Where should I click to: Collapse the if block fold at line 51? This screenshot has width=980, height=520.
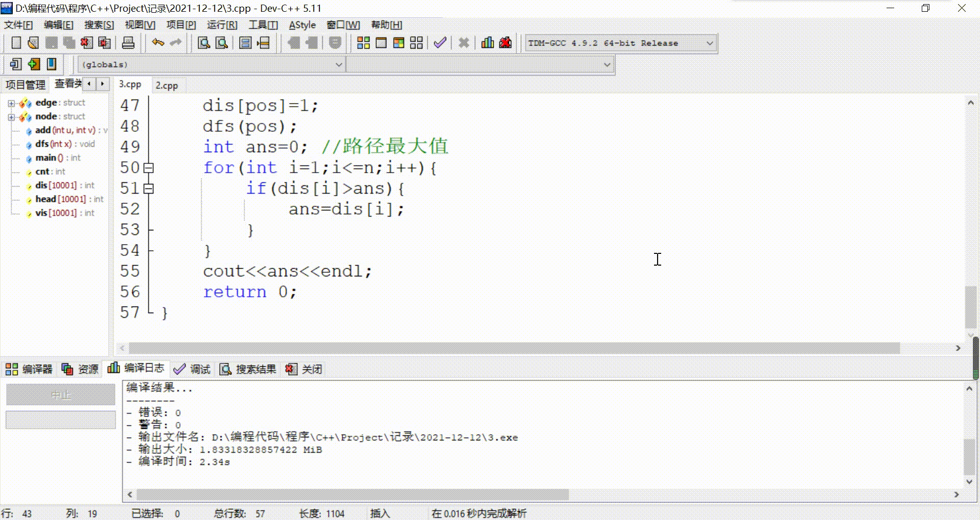pos(149,188)
